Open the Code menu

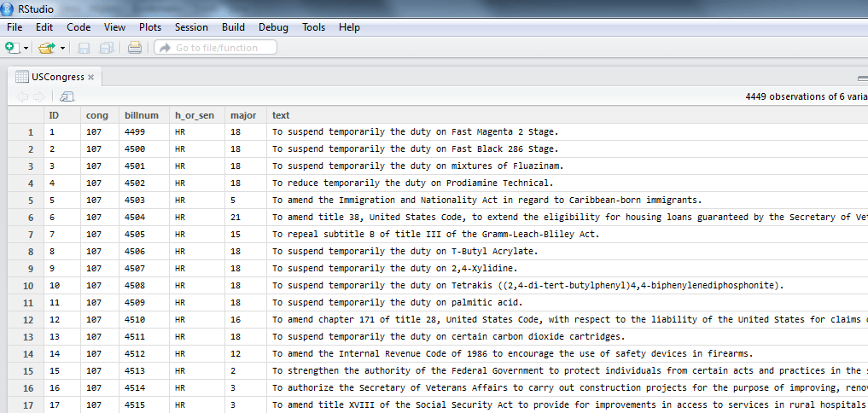(79, 27)
